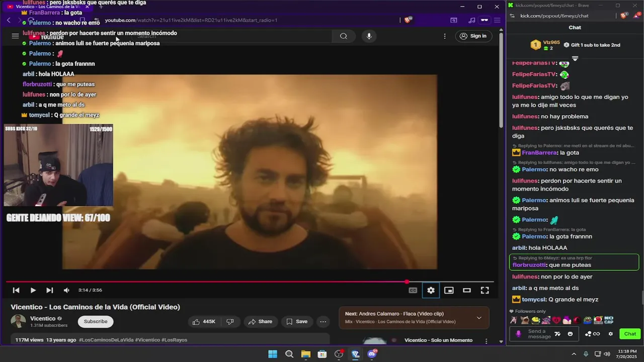Open florbruzotti's highlighted chat message

tap(574, 262)
